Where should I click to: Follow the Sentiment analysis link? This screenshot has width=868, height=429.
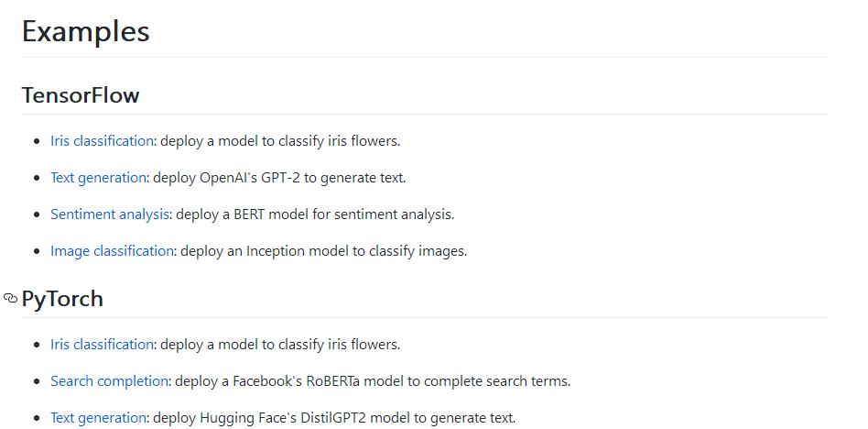coord(110,214)
